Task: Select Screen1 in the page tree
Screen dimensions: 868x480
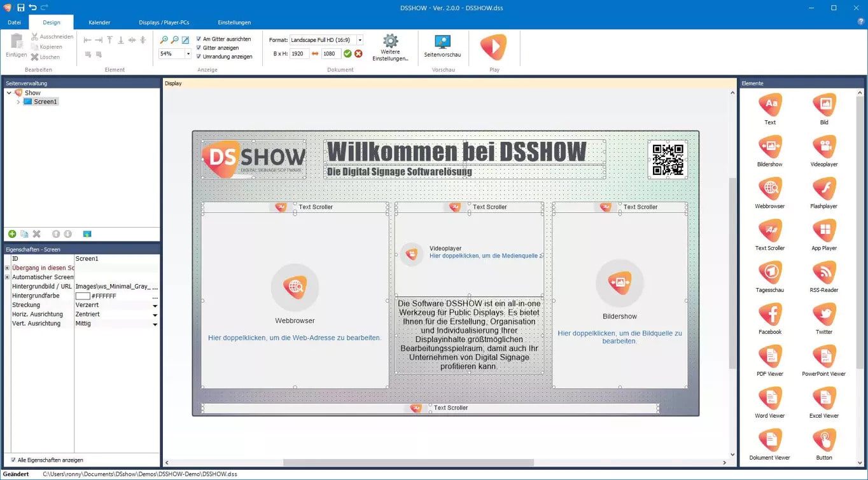Action: (x=45, y=102)
